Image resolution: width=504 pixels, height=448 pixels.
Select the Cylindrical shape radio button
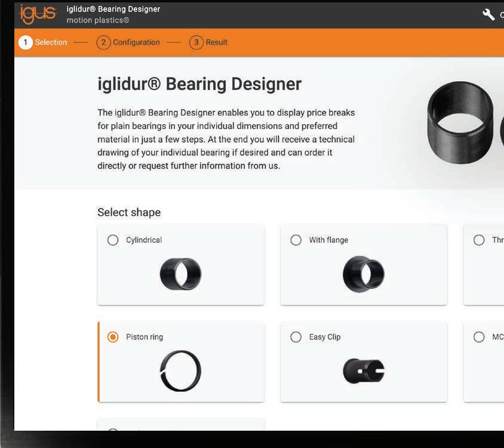pyautogui.click(x=113, y=240)
